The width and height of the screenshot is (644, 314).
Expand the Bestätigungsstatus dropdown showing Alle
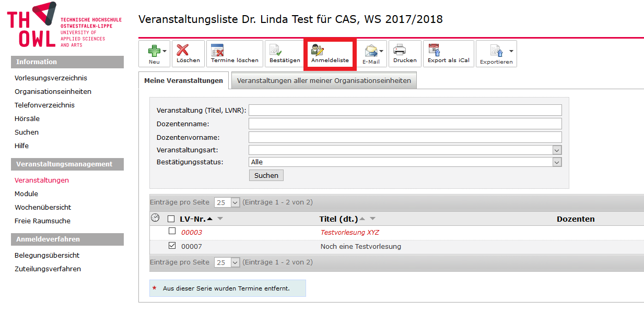(556, 162)
